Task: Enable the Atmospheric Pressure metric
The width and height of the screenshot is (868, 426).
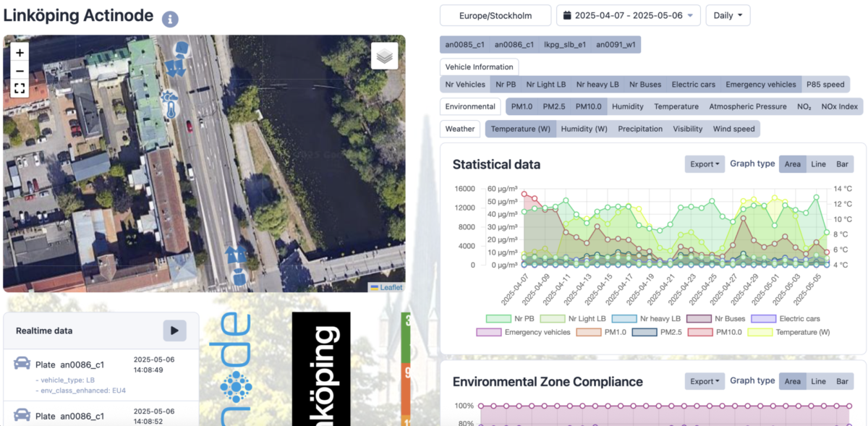Action: point(748,106)
